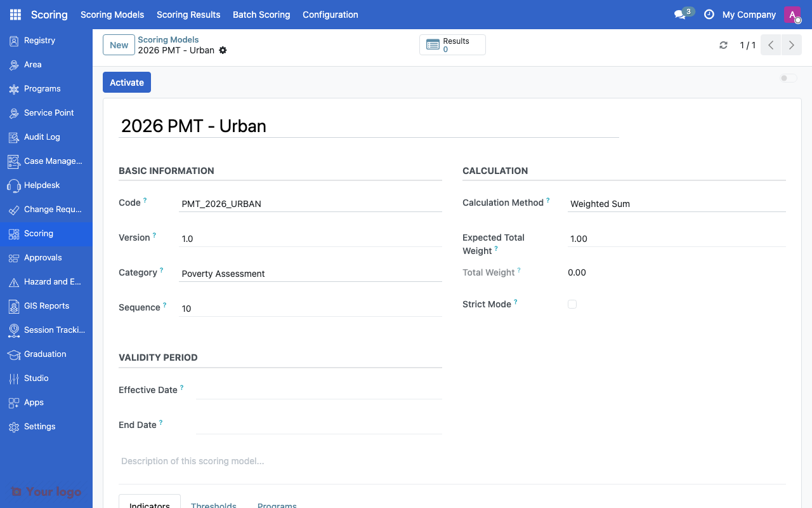Open Approvals in the sidebar
The width and height of the screenshot is (812, 508).
coord(46,258)
